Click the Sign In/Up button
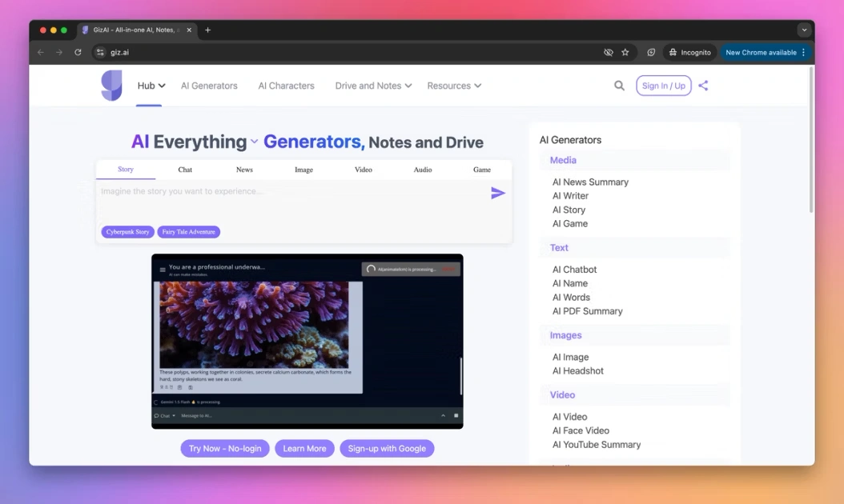 [x=663, y=85]
